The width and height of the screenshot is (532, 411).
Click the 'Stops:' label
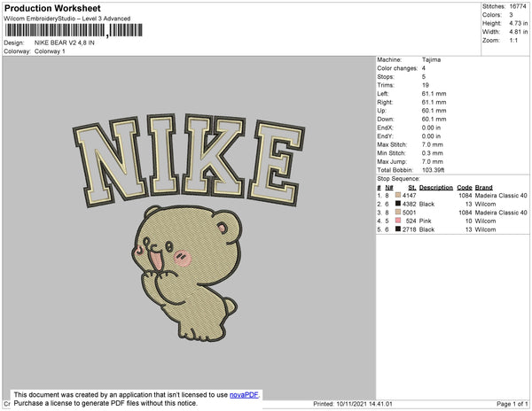(386, 77)
